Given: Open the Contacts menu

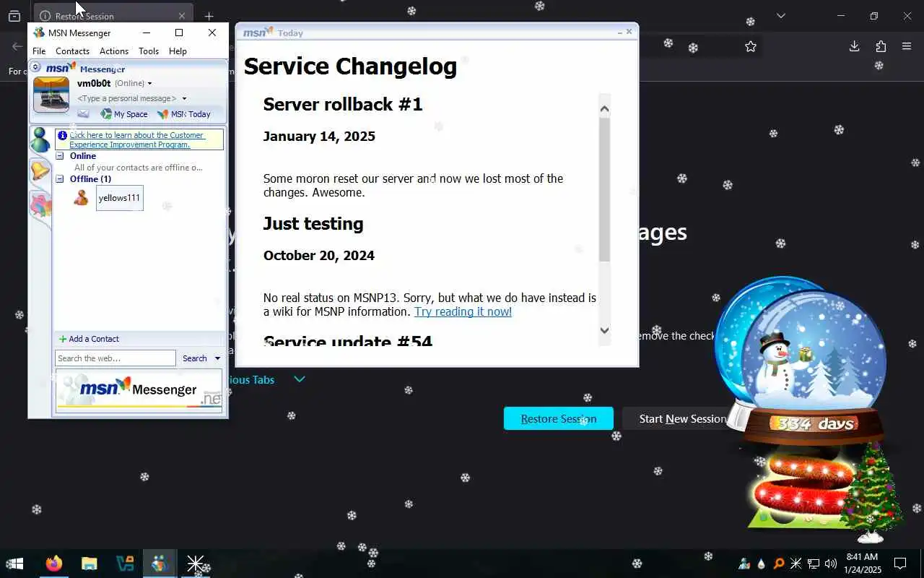Looking at the screenshot, I should (72, 51).
